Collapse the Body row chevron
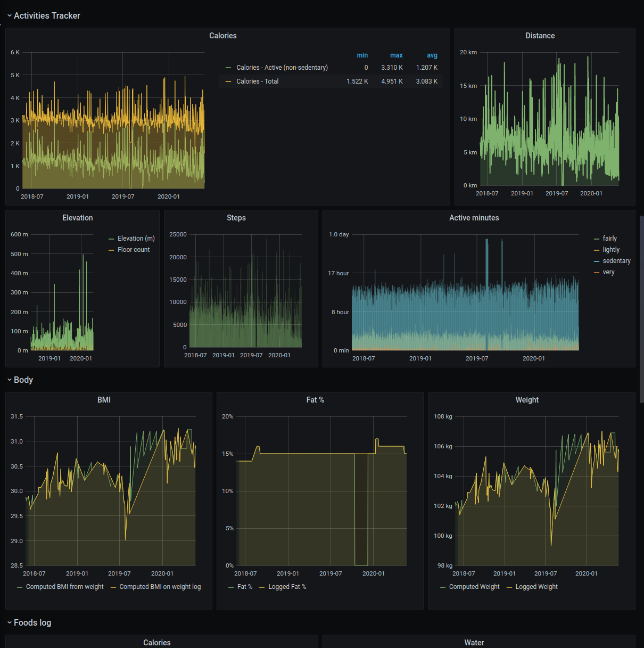Image resolution: width=644 pixels, height=648 pixels. pos(10,380)
